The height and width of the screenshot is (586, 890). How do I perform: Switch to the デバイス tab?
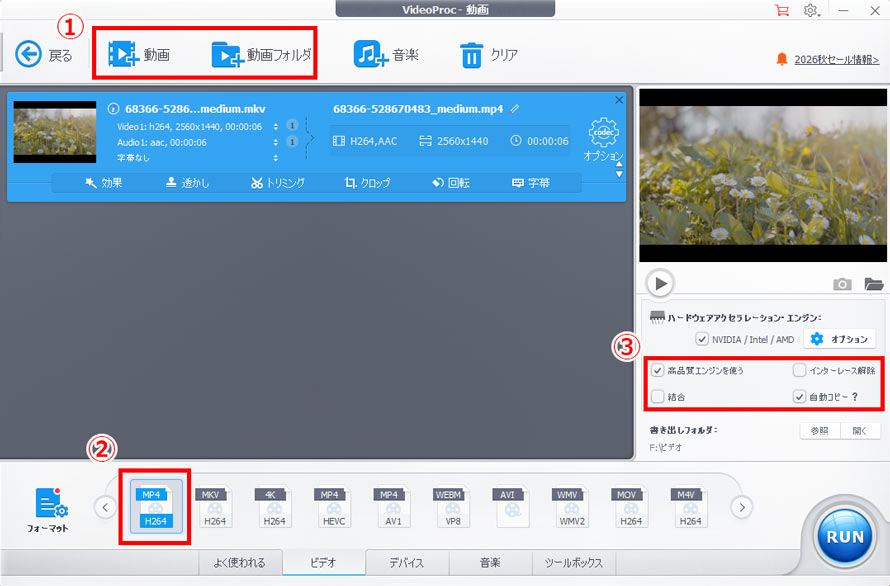[407, 563]
